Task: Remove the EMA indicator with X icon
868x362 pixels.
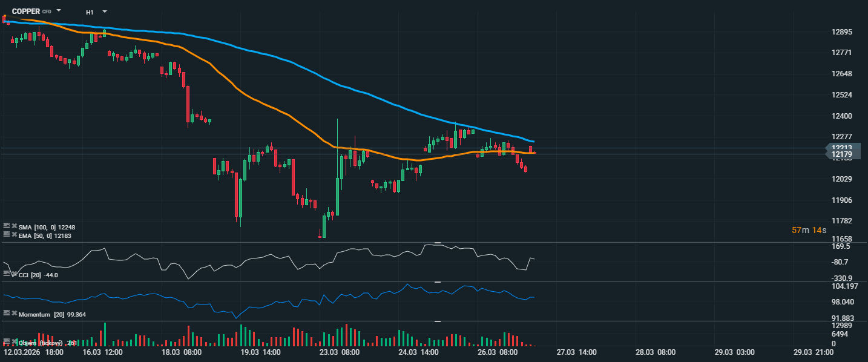Action: (x=14, y=234)
